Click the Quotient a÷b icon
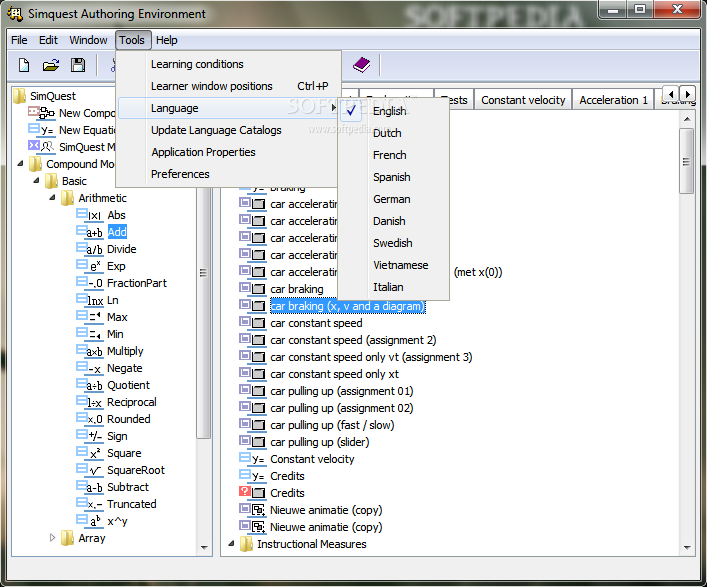Screen dimensions: 707x587 coord(89,385)
